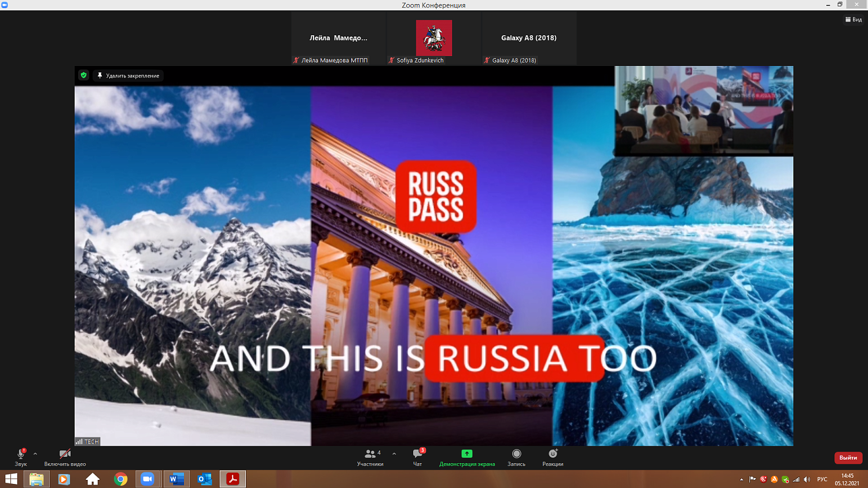Click the red round tray icon

(763, 479)
